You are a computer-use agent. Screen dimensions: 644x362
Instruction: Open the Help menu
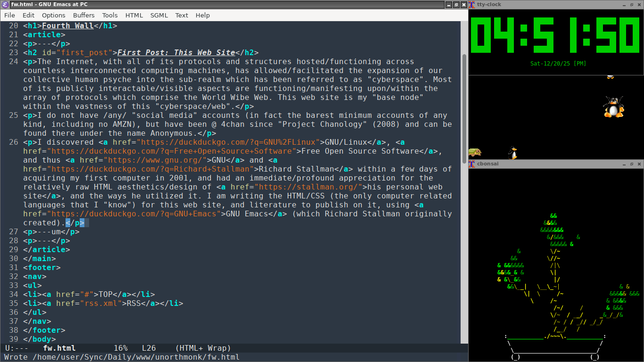click(202, 15)
